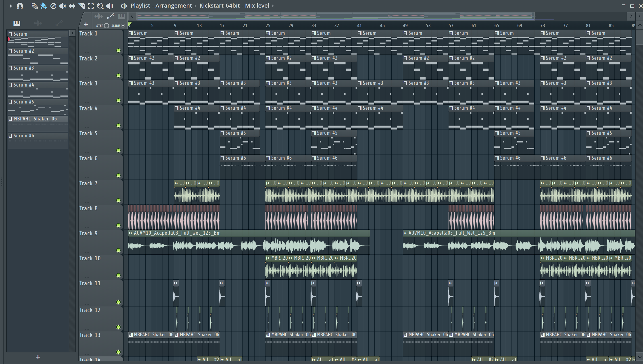The image size is (643, 364).
Task: Mute Track 2 with its green LED
Action: pyautogui.click(x=118, y=76)
